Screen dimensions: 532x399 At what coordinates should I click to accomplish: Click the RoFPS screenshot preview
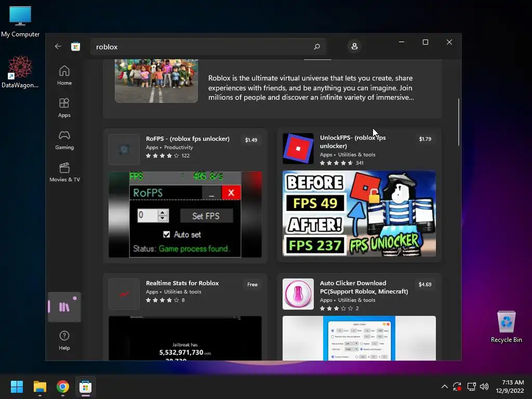[185, 215]
